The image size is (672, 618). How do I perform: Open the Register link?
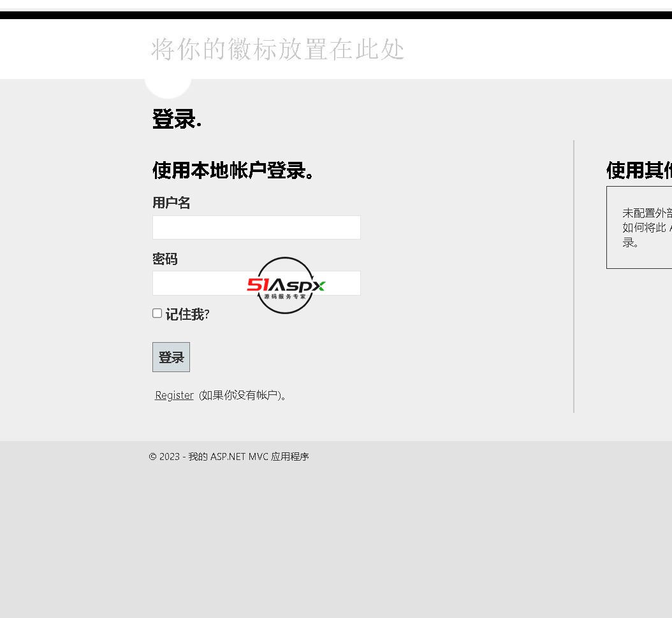(174, 395)
